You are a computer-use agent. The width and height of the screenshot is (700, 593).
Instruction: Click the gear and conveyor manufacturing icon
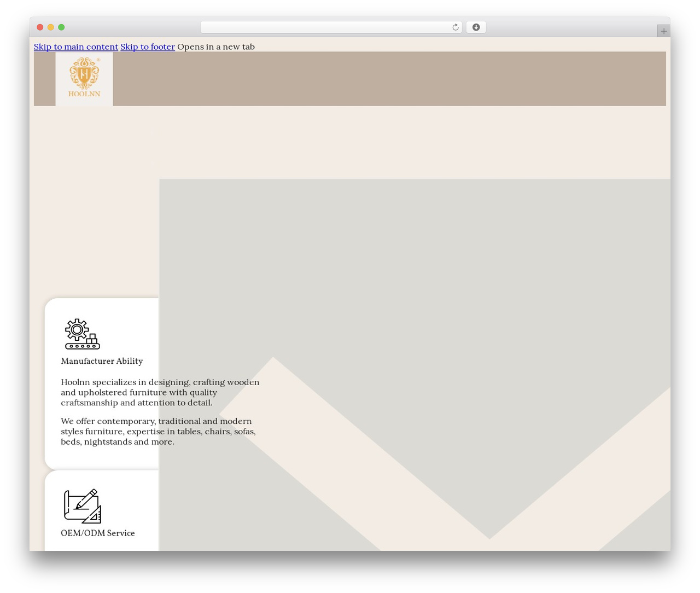pyautogui.click(x=83, y=334)
